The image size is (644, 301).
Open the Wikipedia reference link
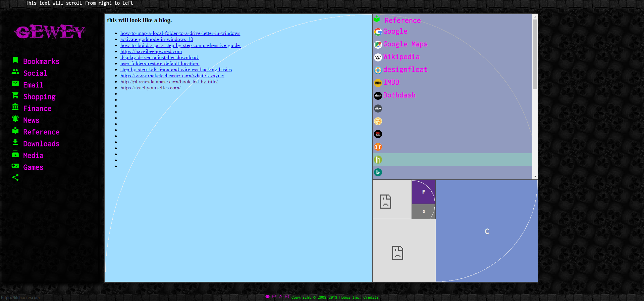coord(401,57)
